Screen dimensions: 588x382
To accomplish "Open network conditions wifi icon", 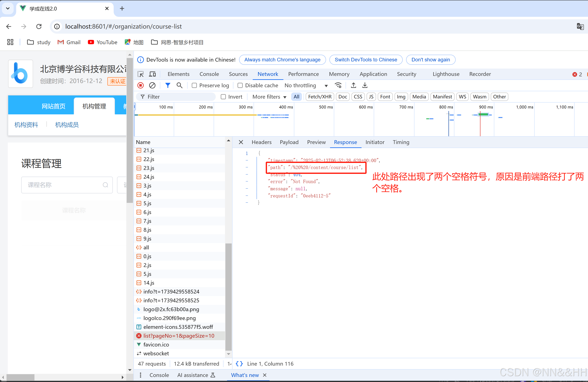I will tap(338, 85).
